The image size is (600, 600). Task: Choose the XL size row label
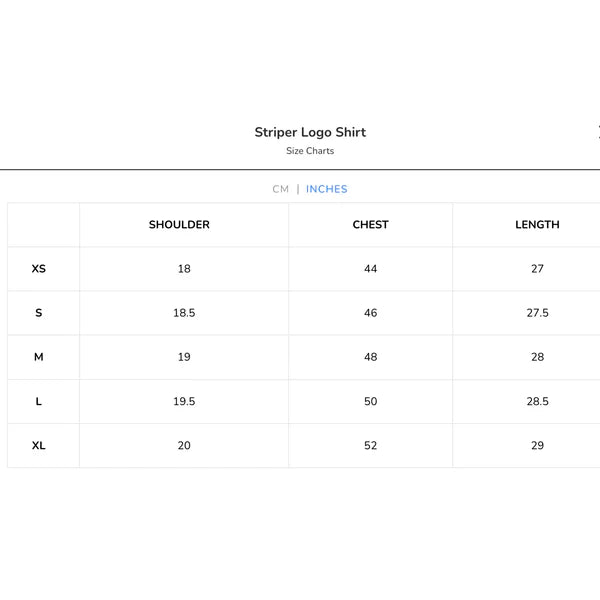point(39,445)
